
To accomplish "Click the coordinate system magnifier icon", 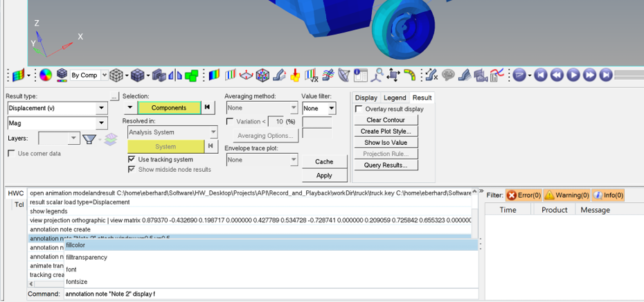I will pyautogui.click(x=377, y=75).
